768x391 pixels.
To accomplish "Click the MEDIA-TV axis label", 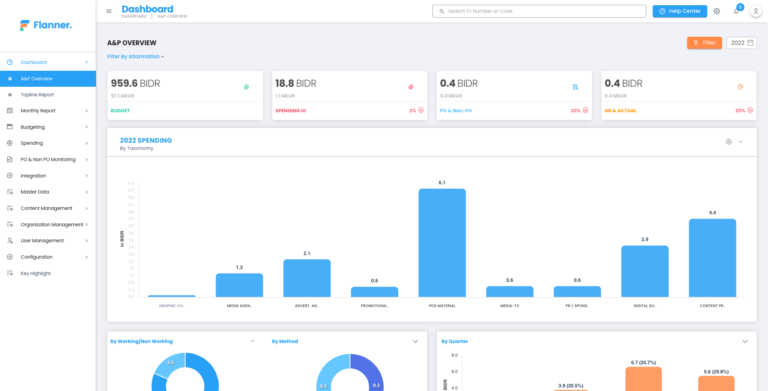I will click(509, 306).
